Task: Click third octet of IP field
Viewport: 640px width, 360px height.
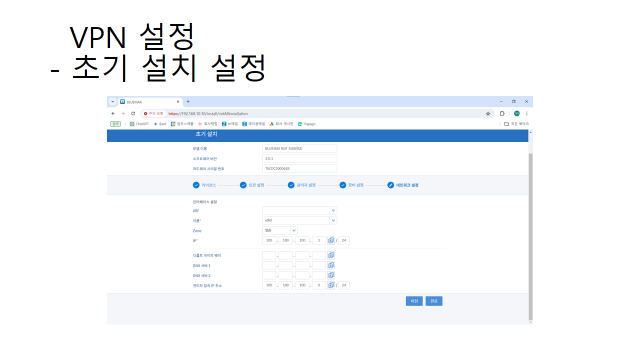Action: [302, 240]
